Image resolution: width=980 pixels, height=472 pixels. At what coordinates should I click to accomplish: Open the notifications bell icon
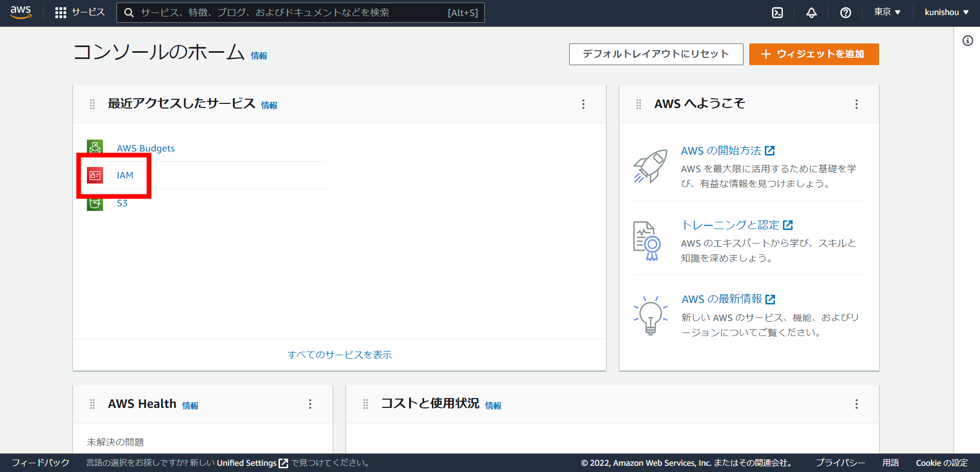click(x=811, y=12)
